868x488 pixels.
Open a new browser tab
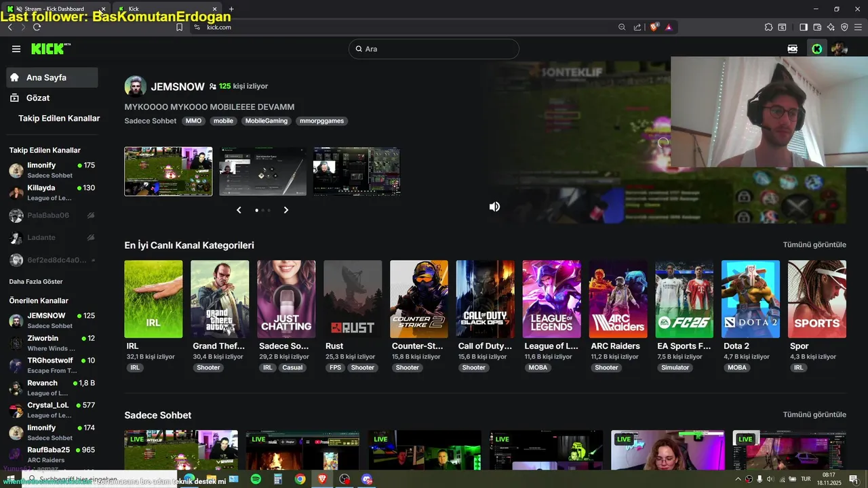(231, 9)
